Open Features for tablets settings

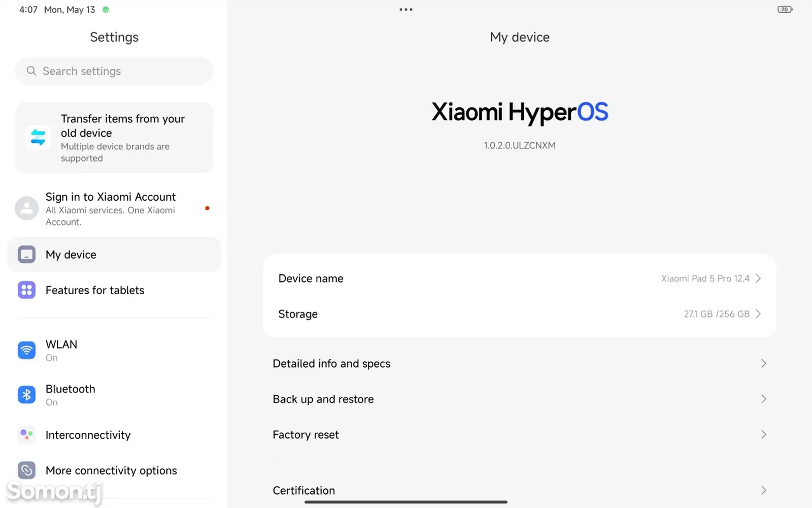coord(114,290)
